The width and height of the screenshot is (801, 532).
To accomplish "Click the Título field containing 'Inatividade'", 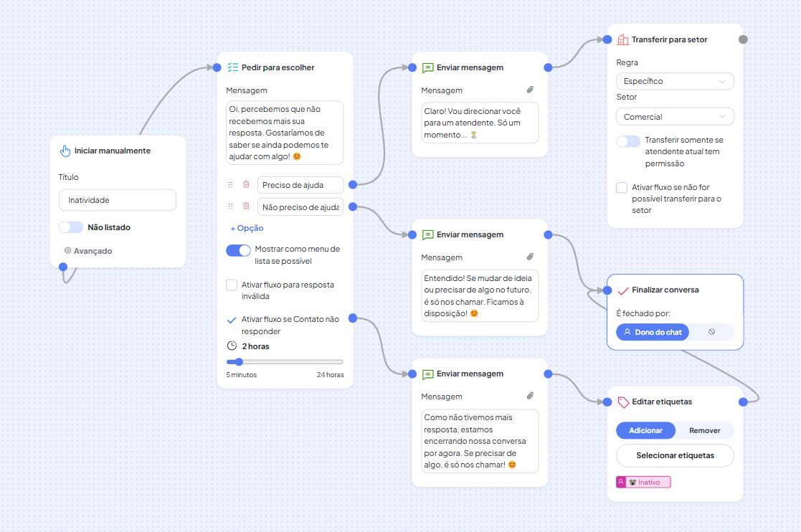I will click(118, 200).
